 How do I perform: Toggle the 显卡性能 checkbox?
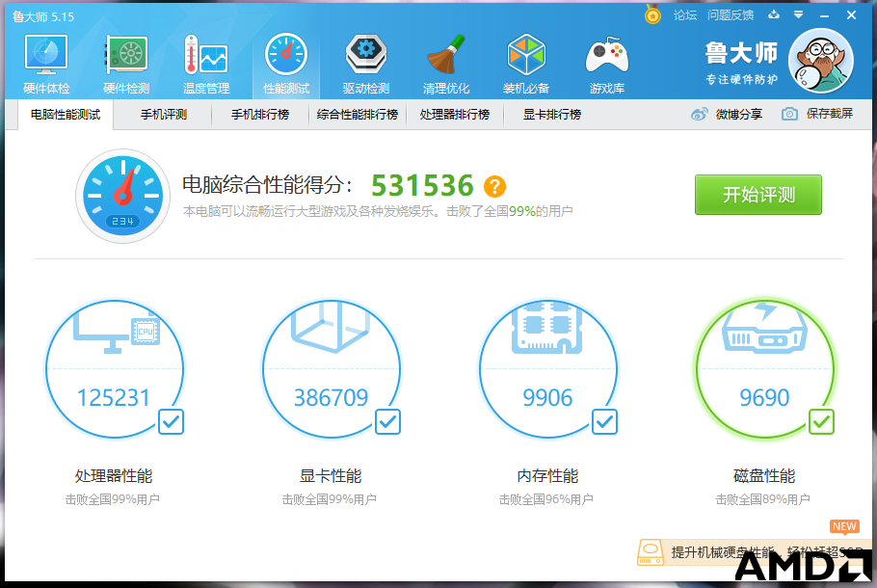(x=387, y=422)
